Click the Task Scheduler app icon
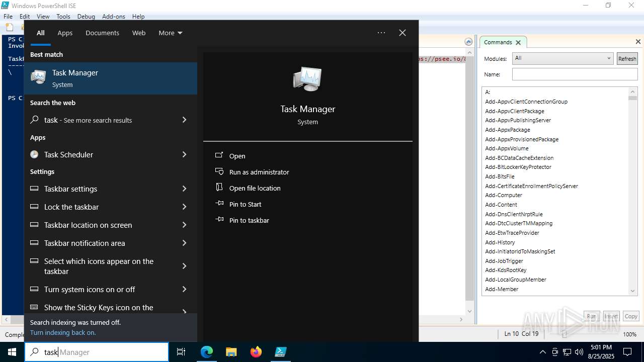The width and height of the screenshot is (644, 362). (x=34, y=154)
